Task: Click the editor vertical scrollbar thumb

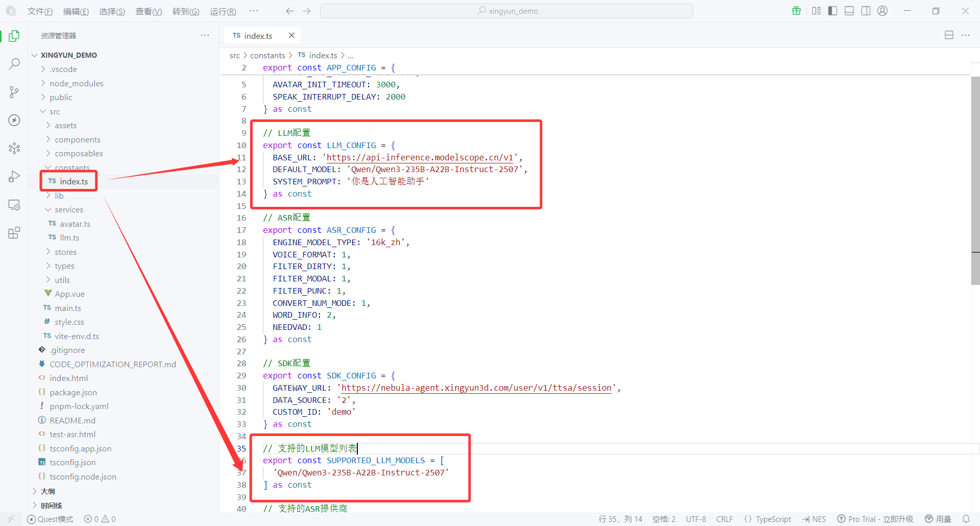Action: click(x=975, y=181)
